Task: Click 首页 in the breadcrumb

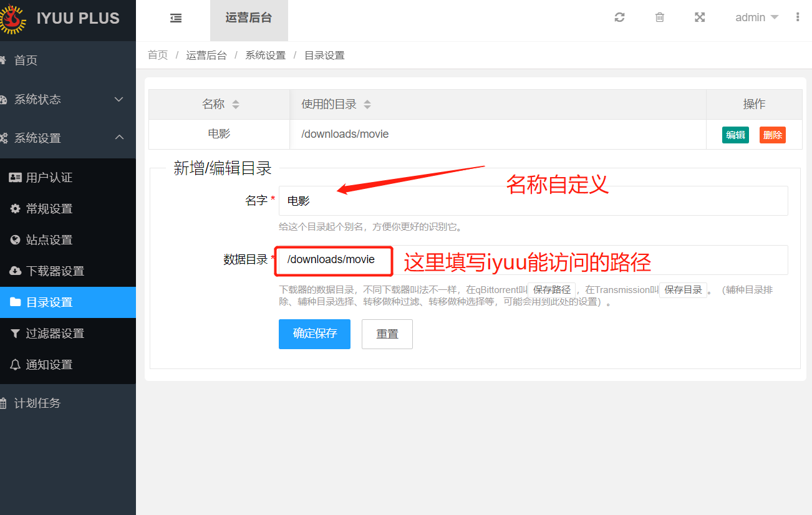Action: [158, 55]
